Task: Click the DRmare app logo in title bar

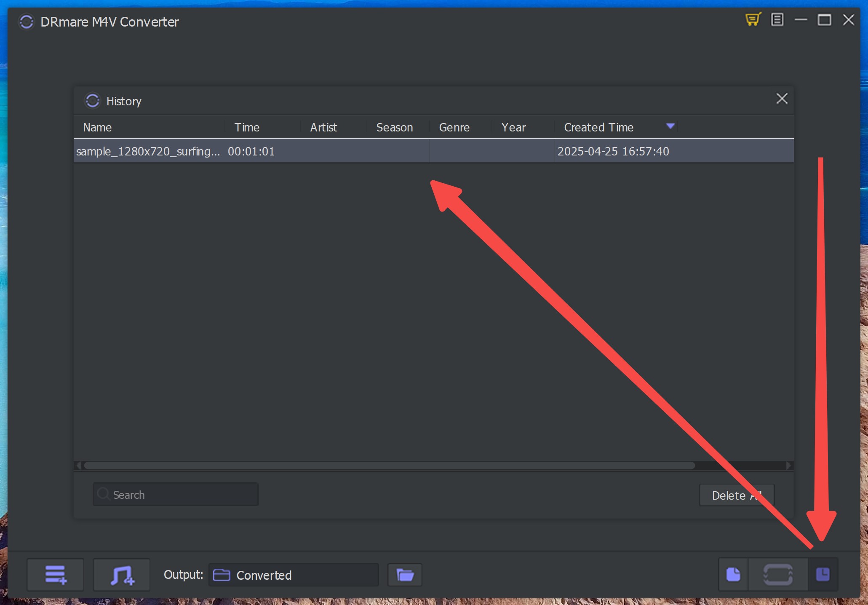Action: 26,21
